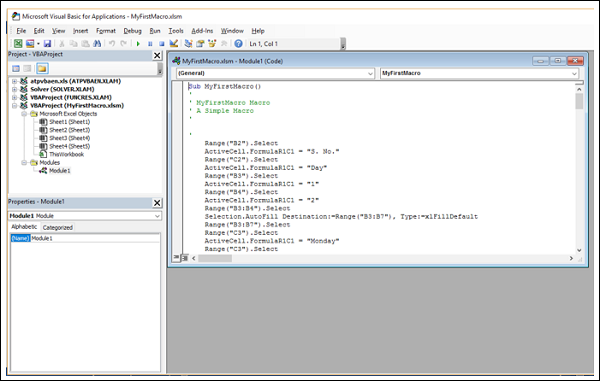600x381 pixels.
Task: Click the View Object icon in Project panel
Action: point(27,68)
